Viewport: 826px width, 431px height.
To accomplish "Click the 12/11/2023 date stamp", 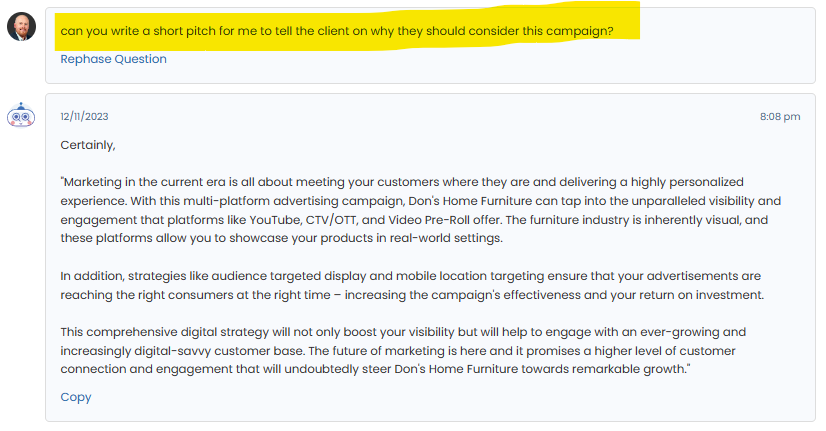I will coord(84,116).
